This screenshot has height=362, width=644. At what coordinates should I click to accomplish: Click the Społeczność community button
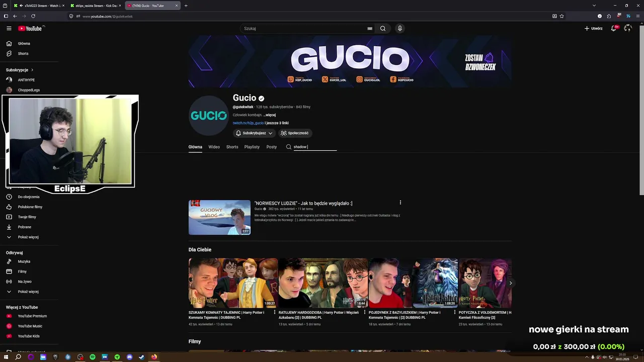pyautogui.click(x=295, y=133)
